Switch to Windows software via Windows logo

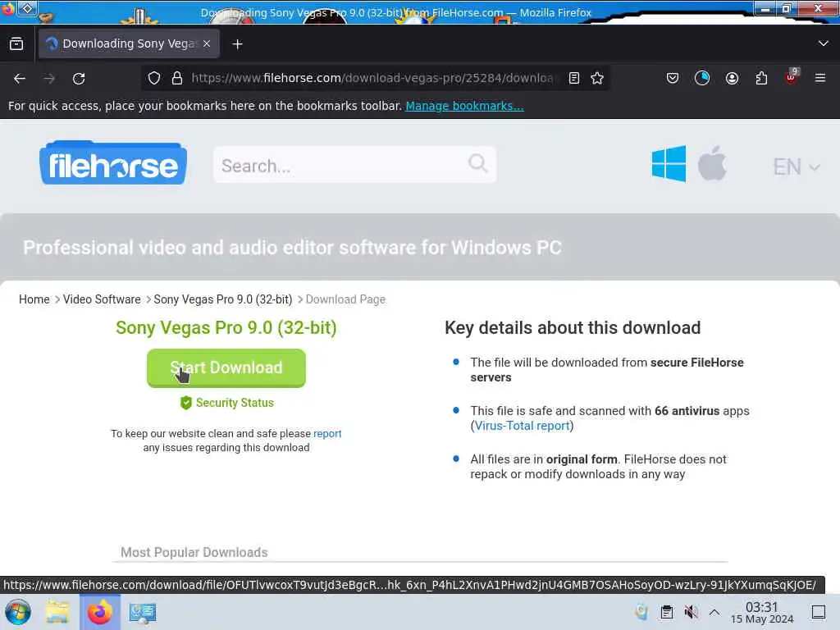pyautogui.click(x=669, y=164)
